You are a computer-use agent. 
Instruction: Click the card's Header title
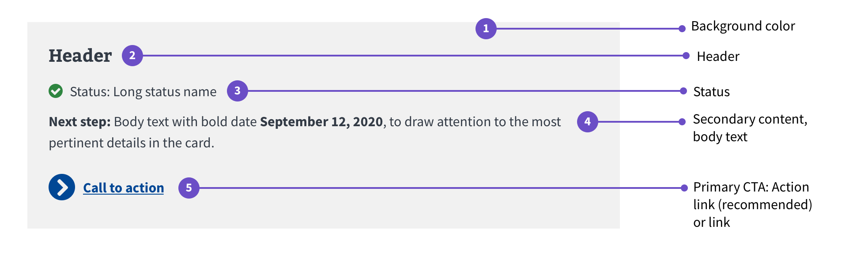80,56
